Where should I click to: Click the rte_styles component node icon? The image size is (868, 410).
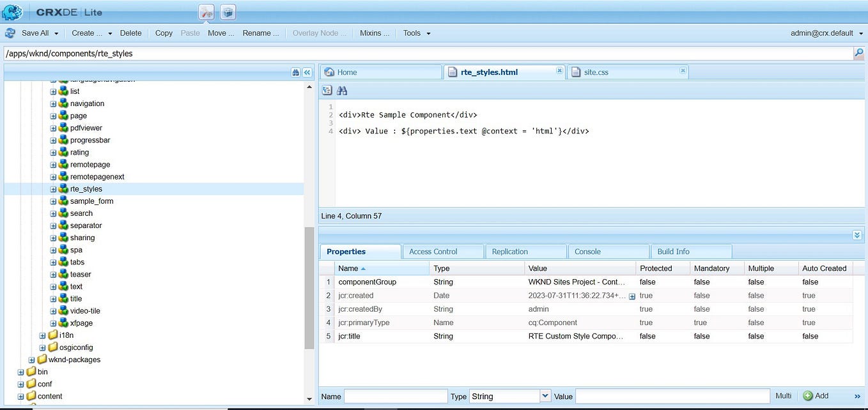tap(63, 189)
